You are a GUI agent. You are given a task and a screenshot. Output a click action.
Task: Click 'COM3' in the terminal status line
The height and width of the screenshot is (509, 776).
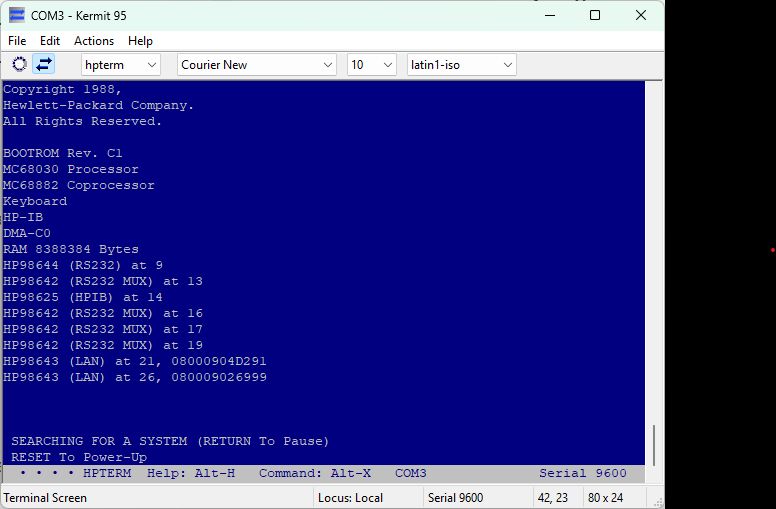(411, 473)
